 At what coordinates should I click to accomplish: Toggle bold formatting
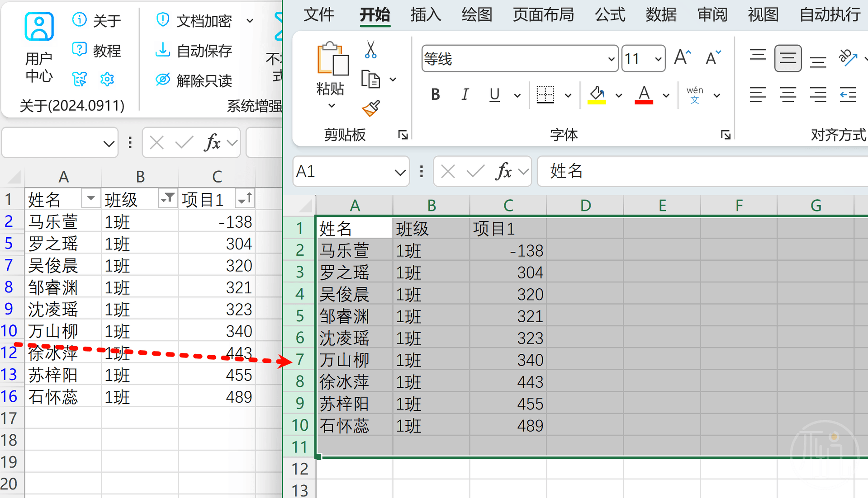(x=435, y=94)
